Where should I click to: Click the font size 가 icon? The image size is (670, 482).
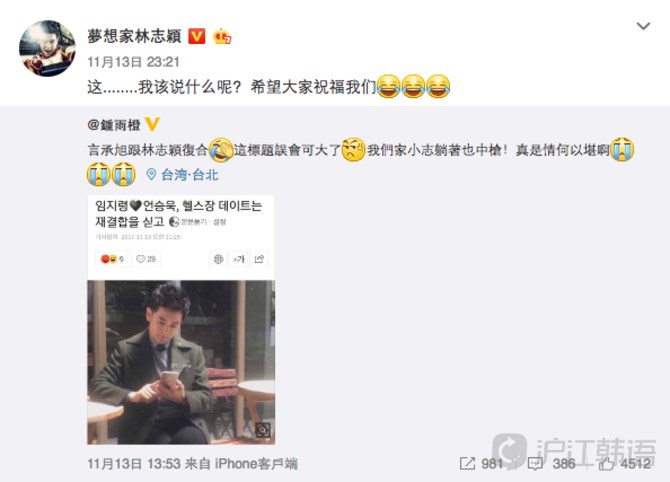pos(239,259)
